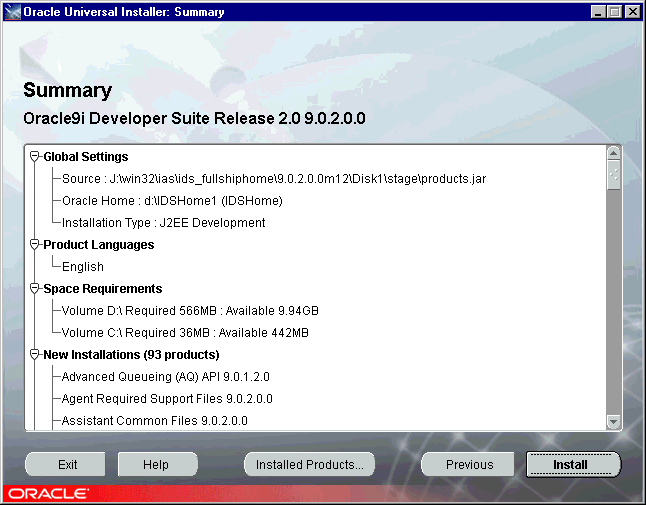This screenshot has height=505, width=646.
Task: Open Help for the installer
Action: pyautogui.click(x=157, y=464)
